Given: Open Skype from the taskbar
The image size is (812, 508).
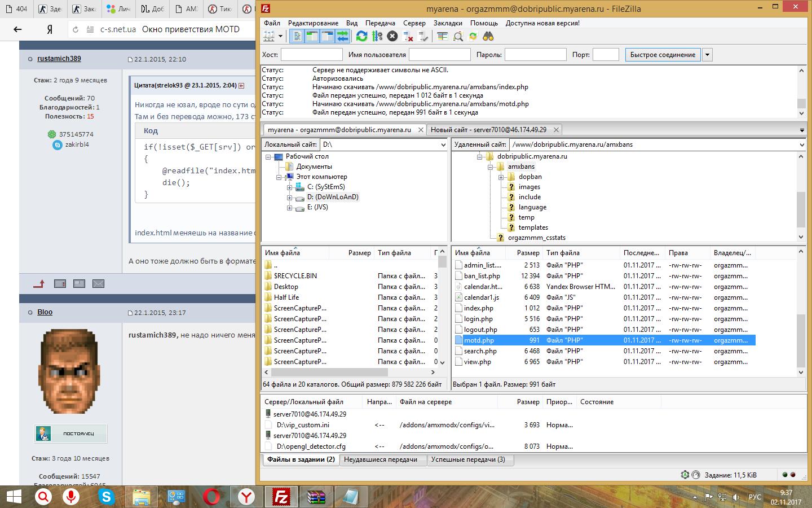Looking at the screenshot, I should (106, 497).
